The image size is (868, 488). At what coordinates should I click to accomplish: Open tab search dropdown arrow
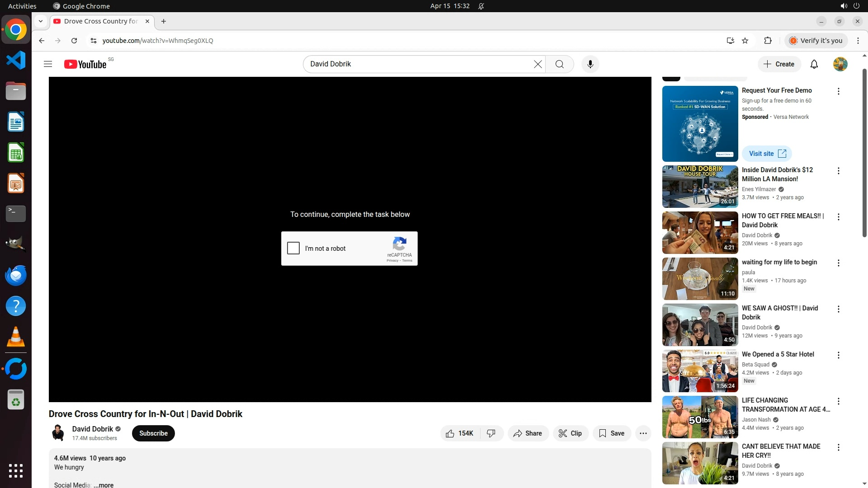[41, 21]
